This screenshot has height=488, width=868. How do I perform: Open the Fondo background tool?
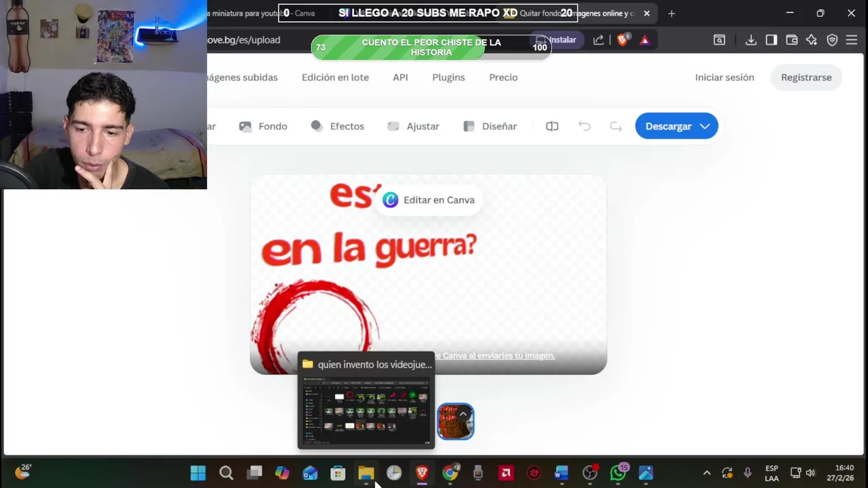[x=263, y=126]
